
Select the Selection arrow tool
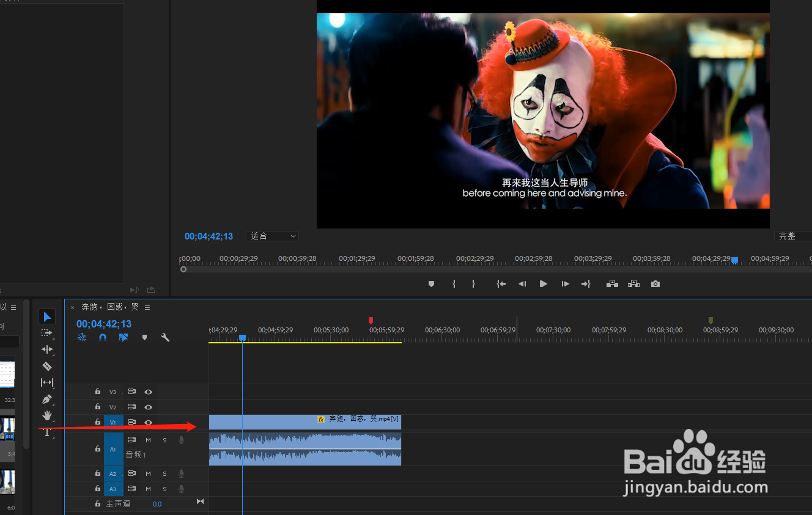pyautogui.click(x=47, y=316)
